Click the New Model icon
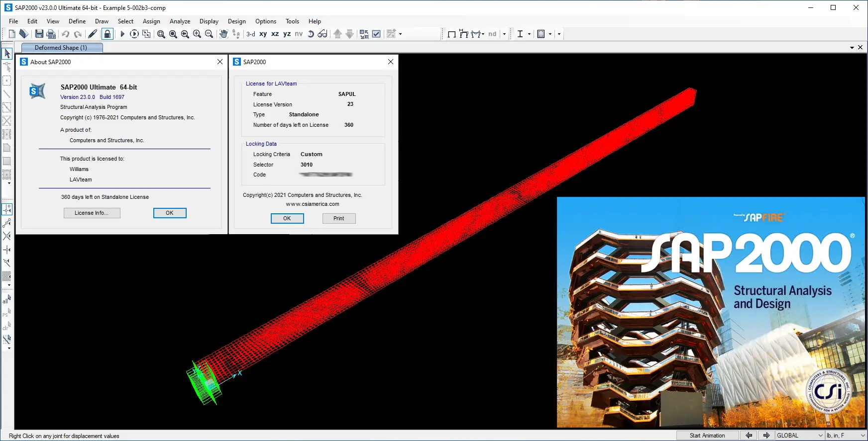The image size is (868, 441). point(12,34)
